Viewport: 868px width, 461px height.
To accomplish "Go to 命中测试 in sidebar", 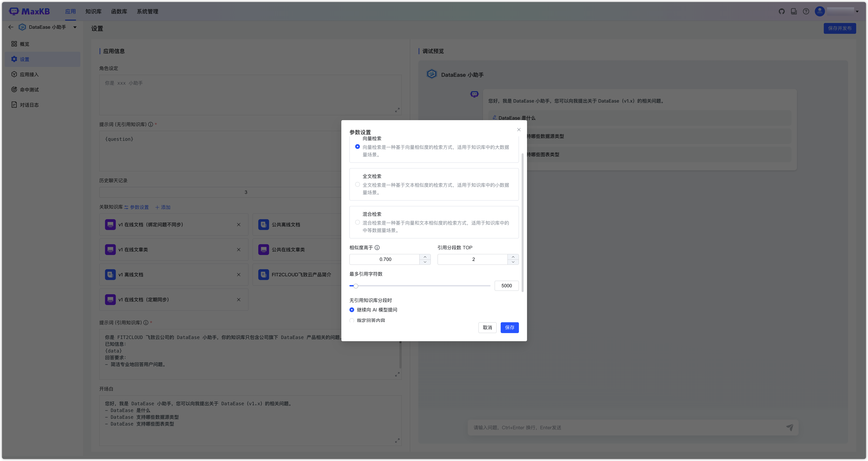I will point(29,90).
